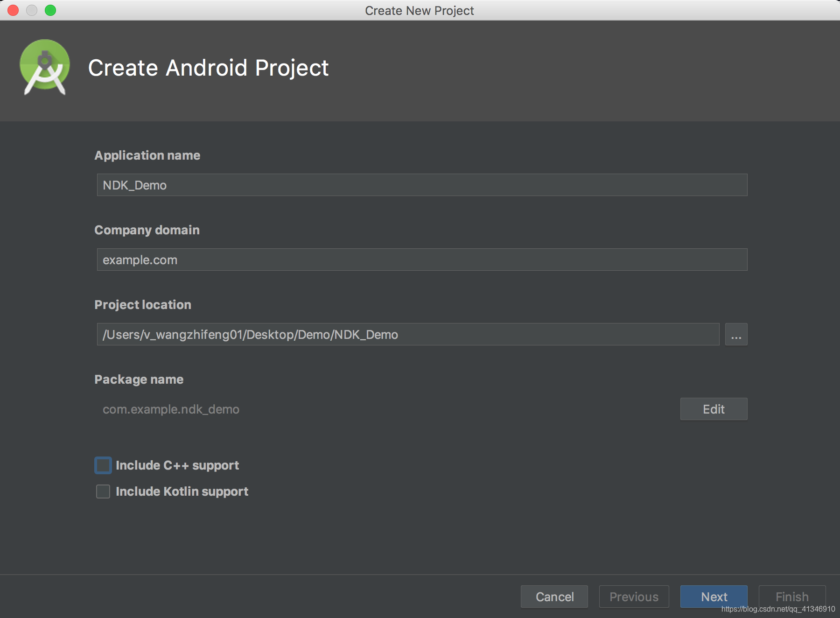Click the Finish button
Viewport: 840px width, 618px height.
pos(791,597)
